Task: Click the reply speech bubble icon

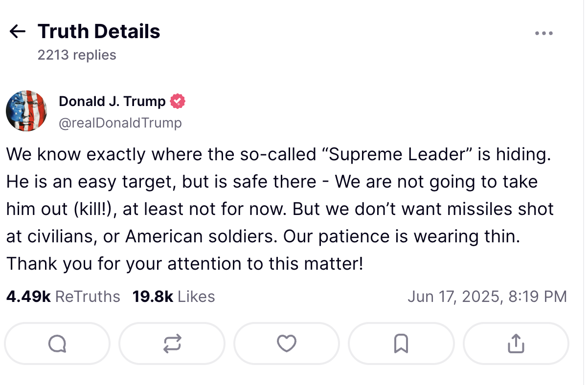Action: coord(57,343)
